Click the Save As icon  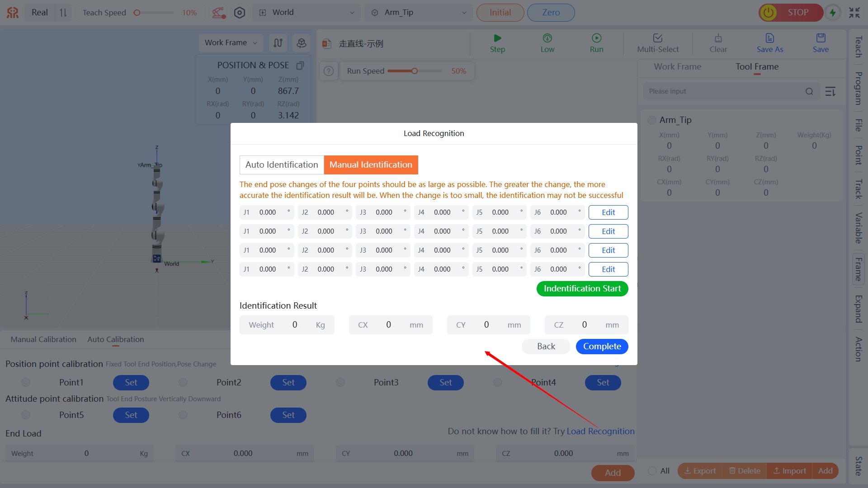(769, 38)
